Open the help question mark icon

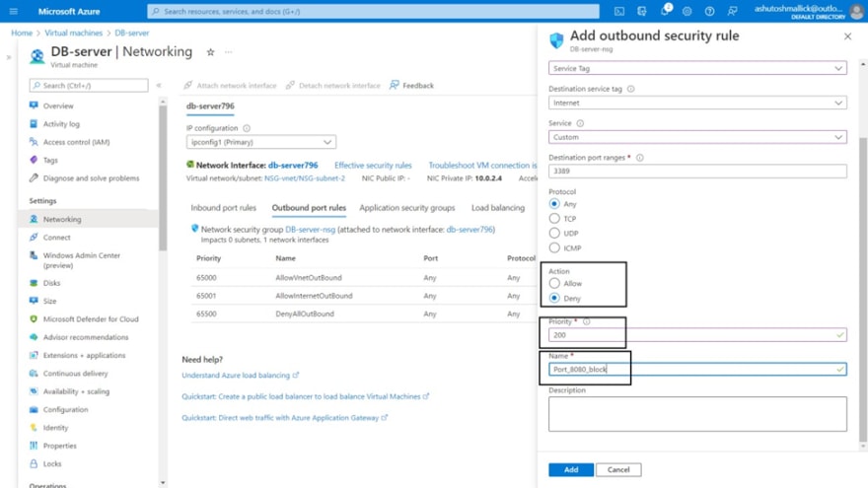tap(709, 11)
